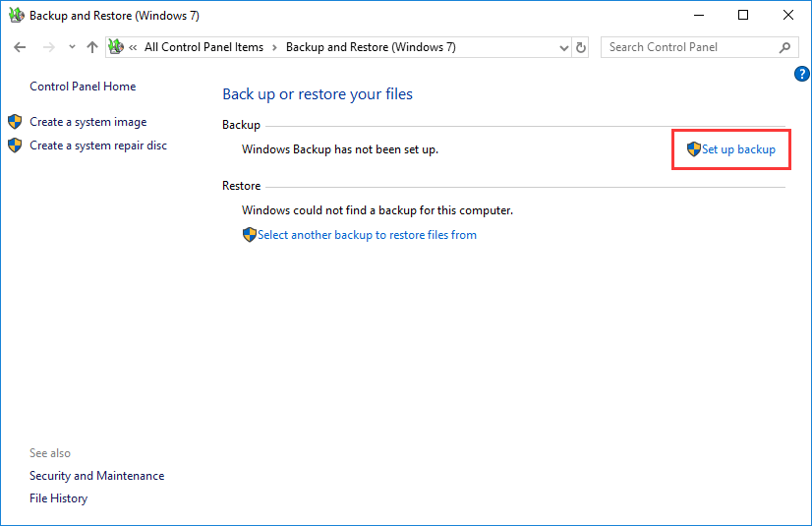Image resolution: width=812 pixels, height=526 pixels.
Task: Expand the breadcrumb overflow chevrons
Action: pyautogui.click(x=133, y=47)
